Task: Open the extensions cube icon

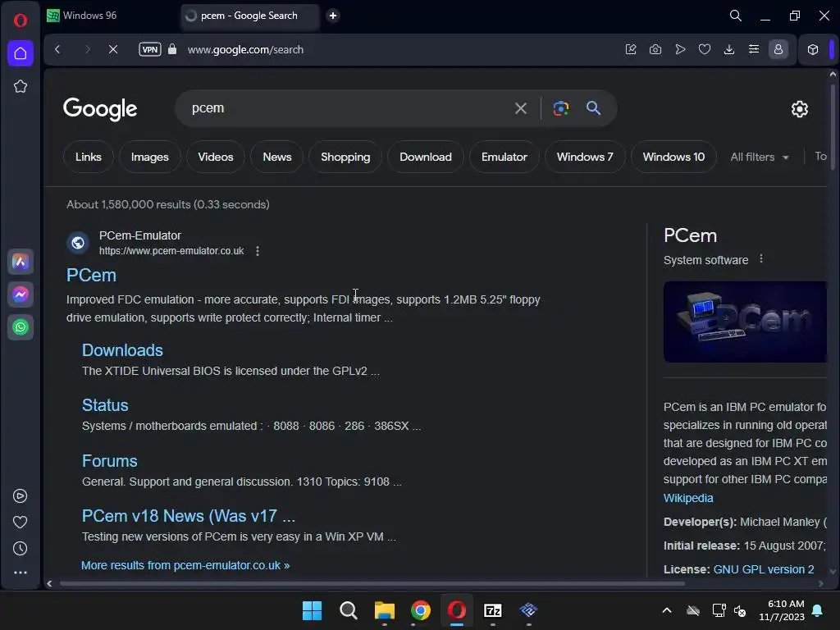Action: point(813,49)
